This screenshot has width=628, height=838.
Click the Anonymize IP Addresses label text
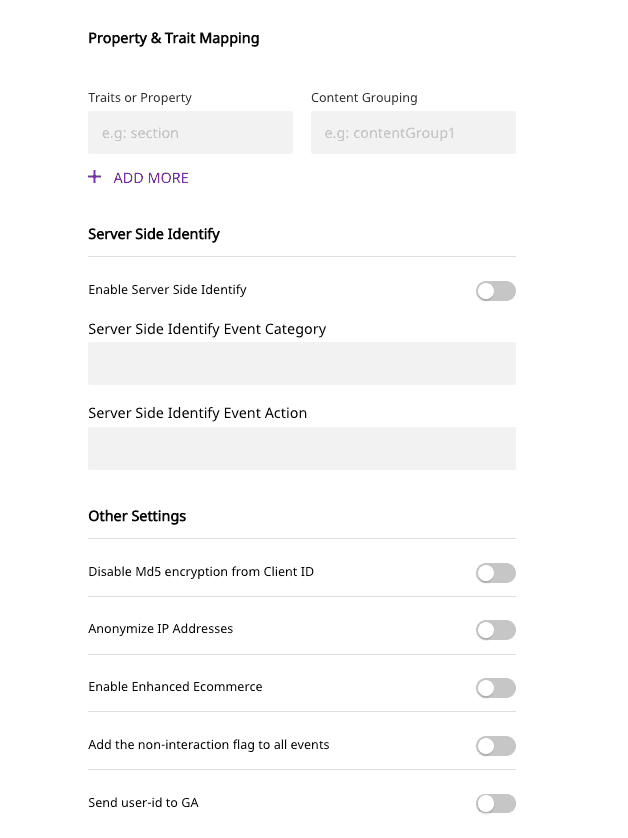click(160, 629)
